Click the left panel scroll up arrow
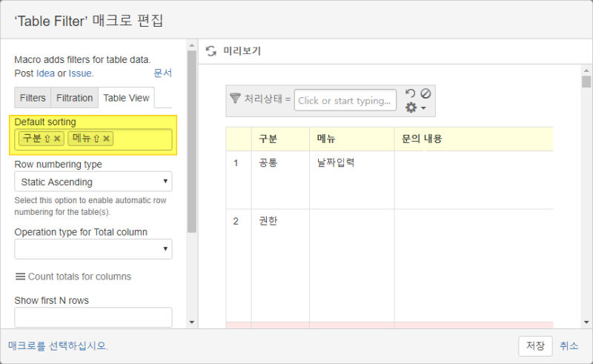The width and height of the screenshot is (593, 364). coord(192,45)
